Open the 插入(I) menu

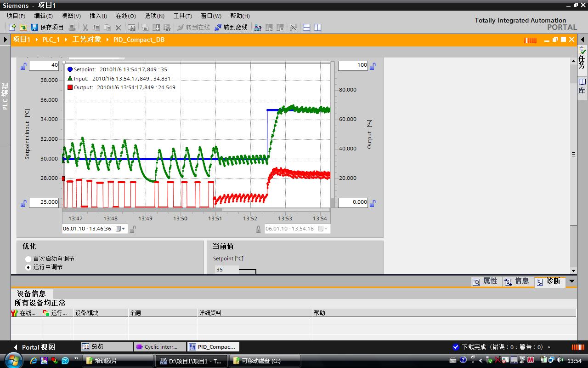coord(98,16)
